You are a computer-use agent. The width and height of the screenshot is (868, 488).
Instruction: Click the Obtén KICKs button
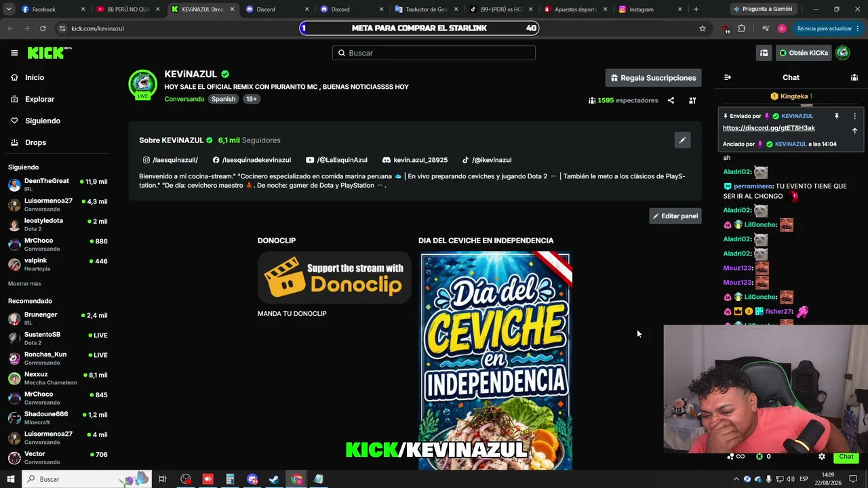tap(804, 53)
